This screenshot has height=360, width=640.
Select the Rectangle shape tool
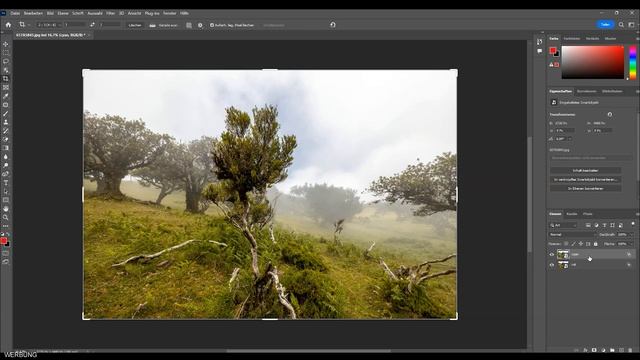coord(6,200)
